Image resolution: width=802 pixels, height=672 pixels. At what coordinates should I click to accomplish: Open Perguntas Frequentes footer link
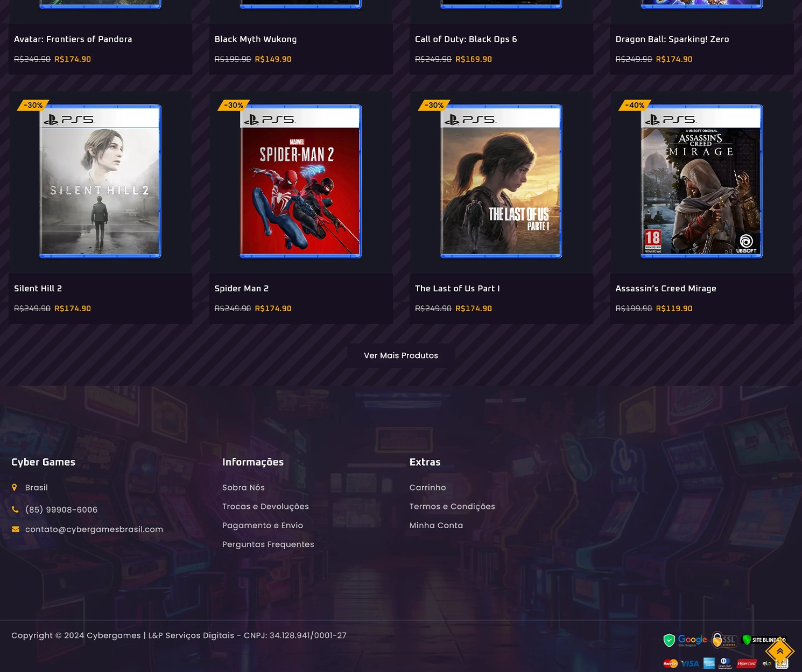tap(268, 544)
